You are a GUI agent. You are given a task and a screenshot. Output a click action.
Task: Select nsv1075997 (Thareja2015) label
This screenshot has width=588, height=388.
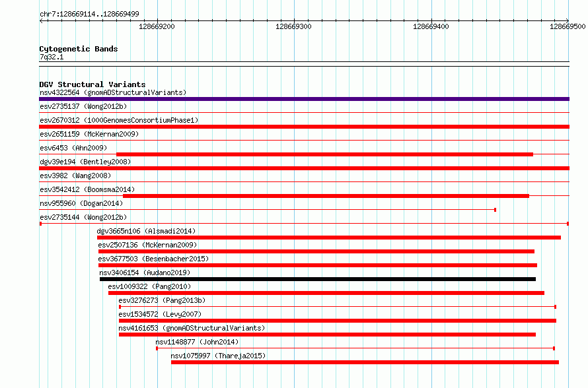(218, 356)
